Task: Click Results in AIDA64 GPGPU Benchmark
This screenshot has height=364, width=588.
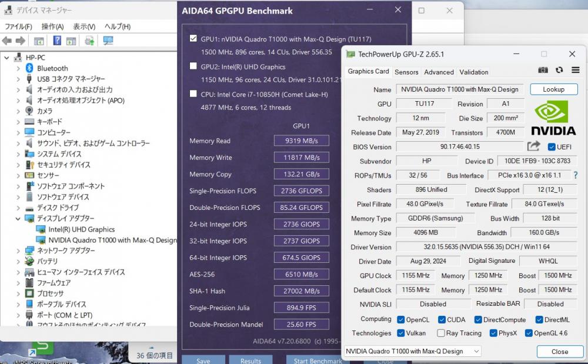Action: tap(250, 360)
